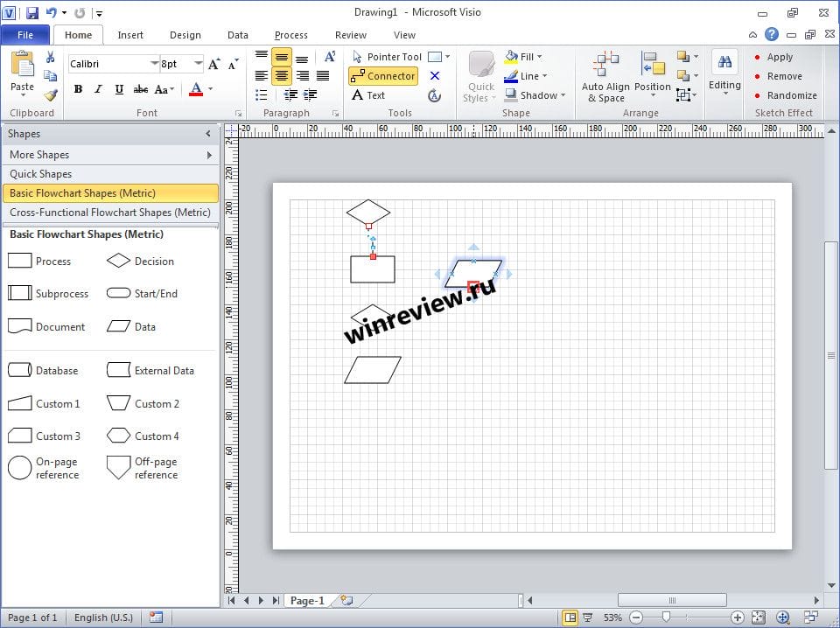This screenshot has width=840, height=628.
Task: Toggle Bold formatting
Action: (x=78, y=89)
